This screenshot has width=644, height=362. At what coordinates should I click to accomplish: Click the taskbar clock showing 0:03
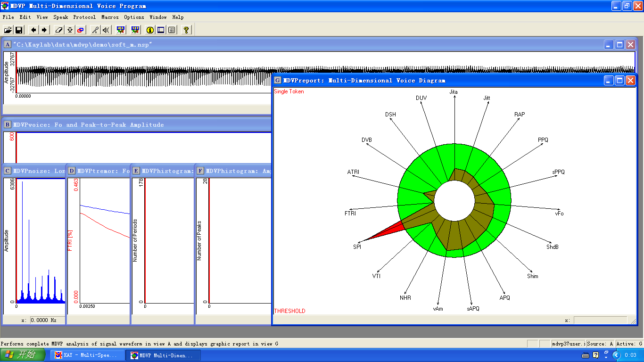(630, 355)
